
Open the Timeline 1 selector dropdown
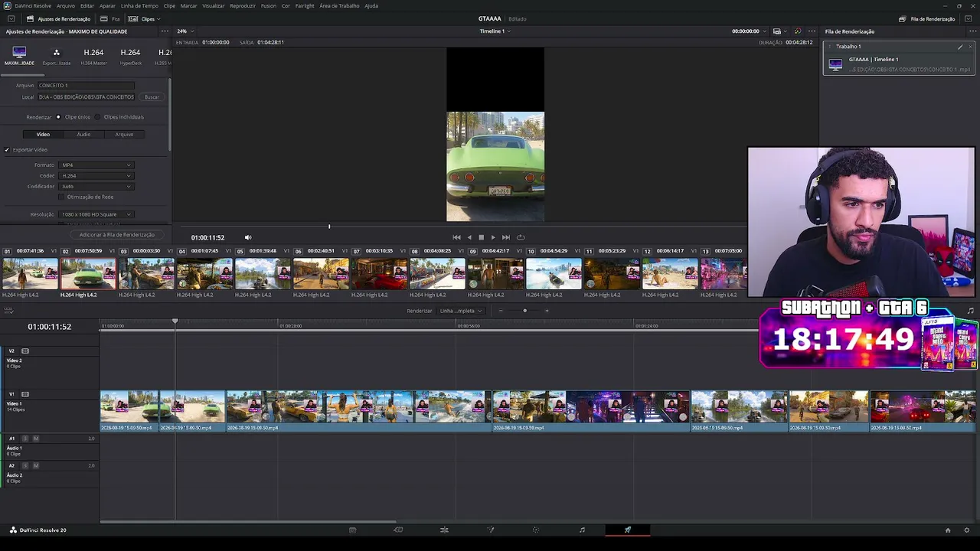click(495, 31)
